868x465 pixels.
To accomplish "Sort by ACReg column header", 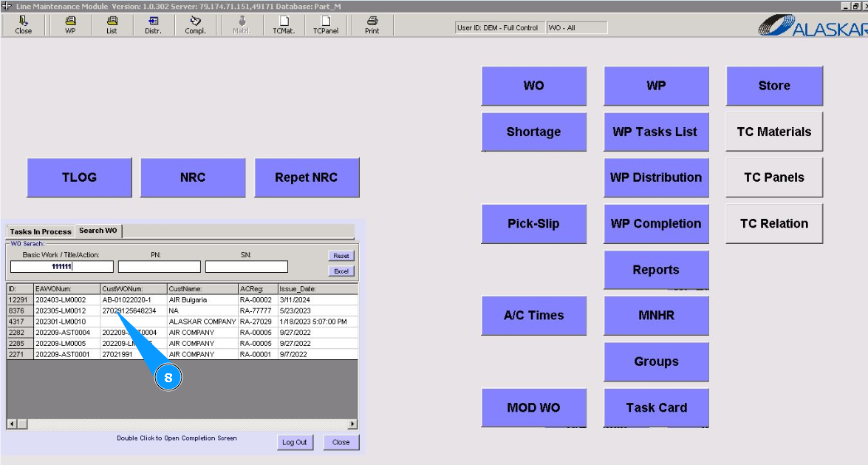I will coord(257,289).
